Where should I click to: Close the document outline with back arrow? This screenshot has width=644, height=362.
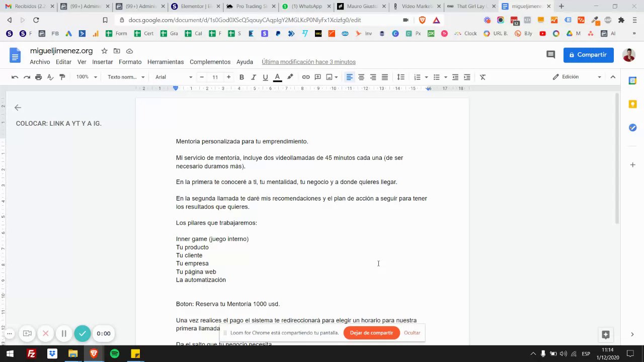(x=18, y=108)
